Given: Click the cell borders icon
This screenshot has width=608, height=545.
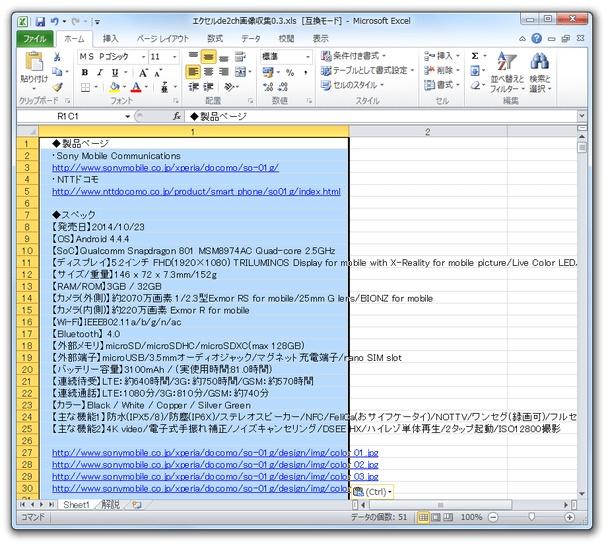Looking at the screenshot, I should tap(85, 87).
